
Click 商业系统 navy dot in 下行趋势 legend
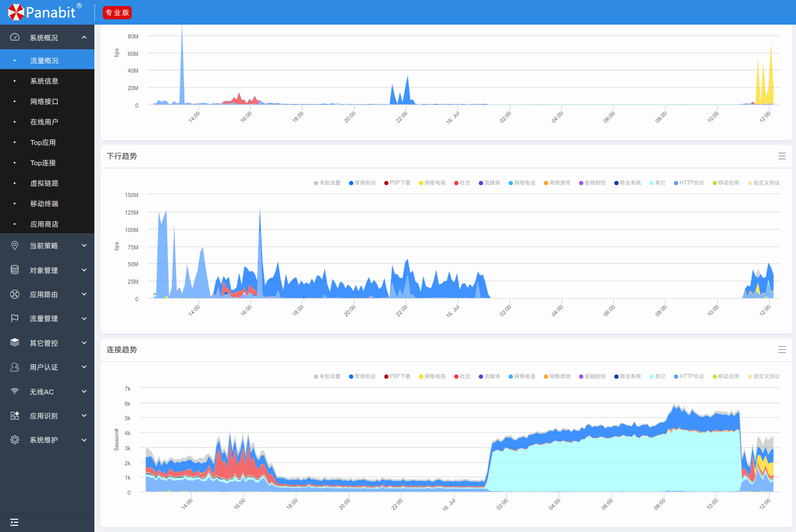point(616,183)
